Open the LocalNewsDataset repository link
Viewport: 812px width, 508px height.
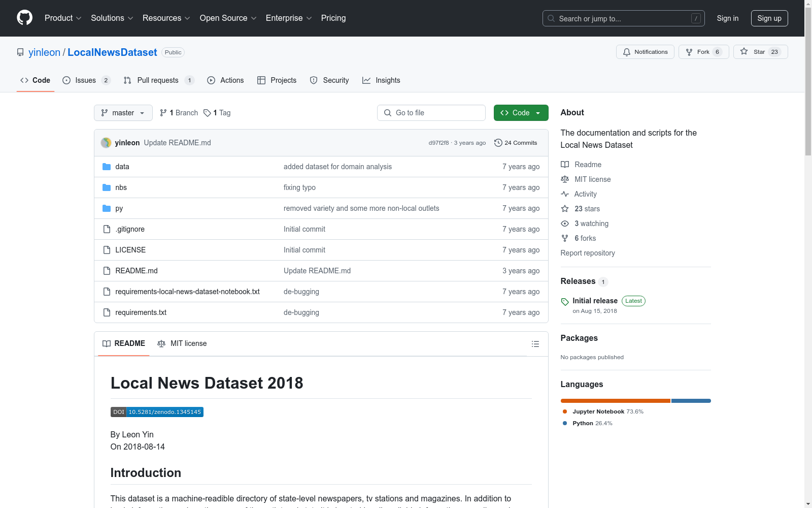(112, 52)
